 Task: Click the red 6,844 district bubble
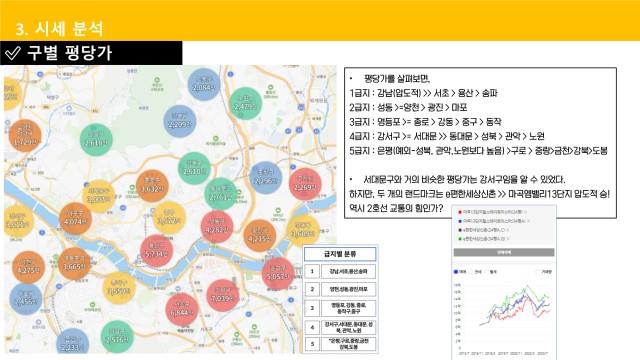[182, 309]
